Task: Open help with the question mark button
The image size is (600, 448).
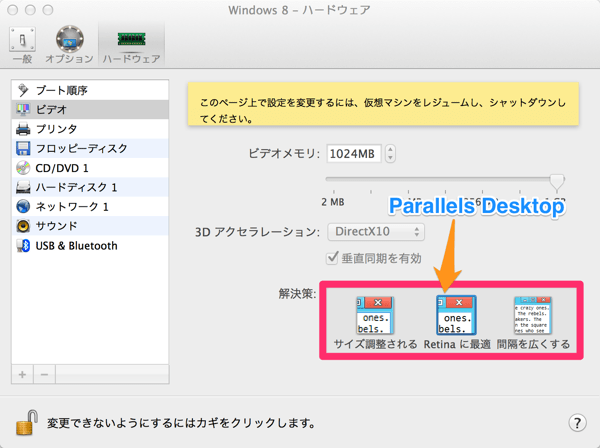Action: (x=577, y=423)
